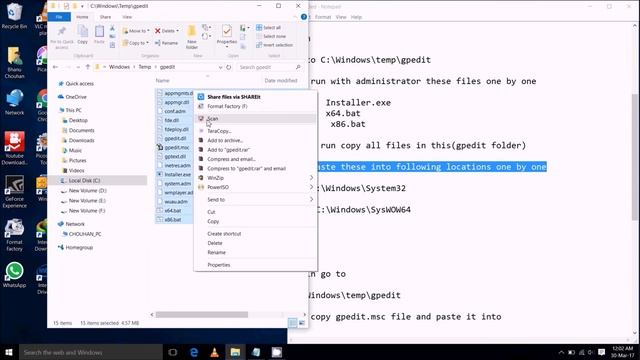Click the Task View taskbar icon
This screenshot has width=640, height=360.
click(x=173, y=352)
